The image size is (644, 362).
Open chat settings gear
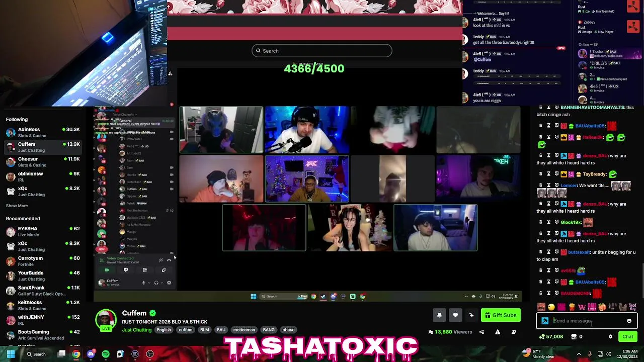pos(610,336)
